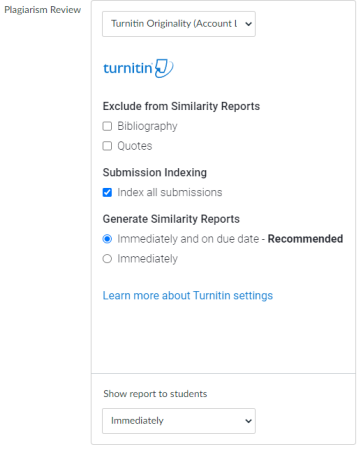Click the Generate Similarity Reports heading
Viewport: 361px width, 449px height.
point(171,219)
